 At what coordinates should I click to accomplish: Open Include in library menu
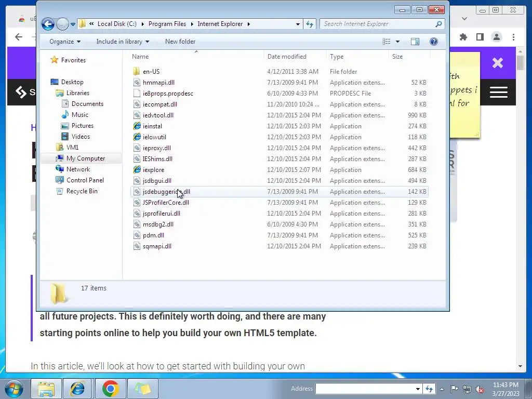pyautogui.click(x=123, y=42)
